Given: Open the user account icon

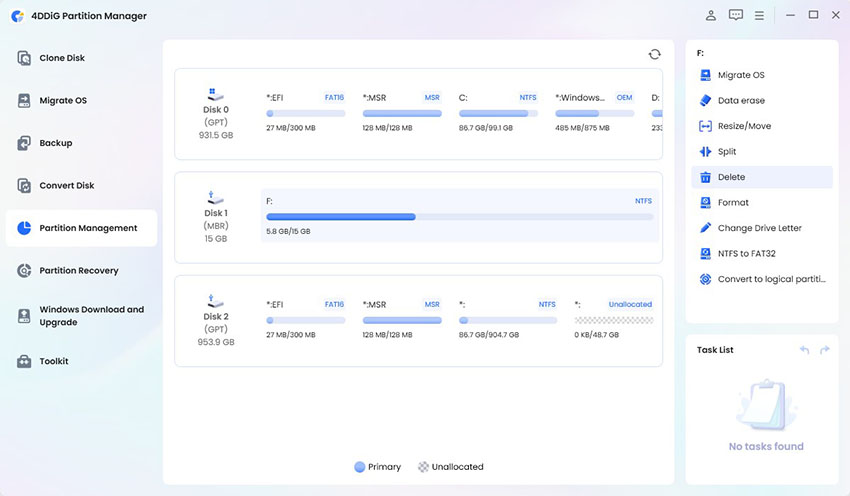Looking at the screenshot, I should tap(710, 15).
